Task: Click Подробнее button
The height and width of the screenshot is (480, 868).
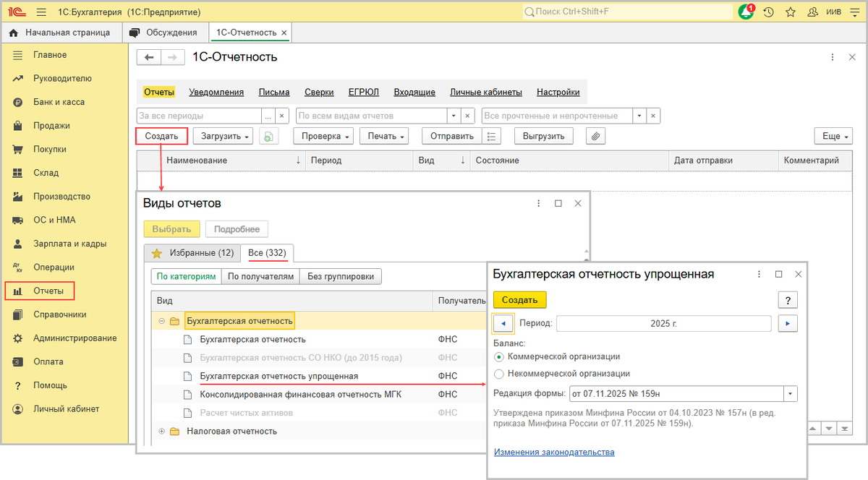Action: (x=237, y=229)
